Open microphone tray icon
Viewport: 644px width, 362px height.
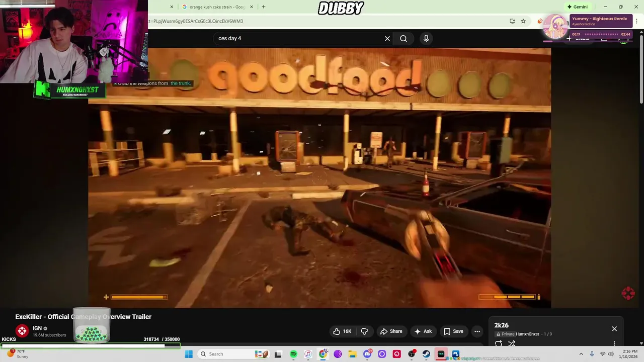(x=592, y=354)
